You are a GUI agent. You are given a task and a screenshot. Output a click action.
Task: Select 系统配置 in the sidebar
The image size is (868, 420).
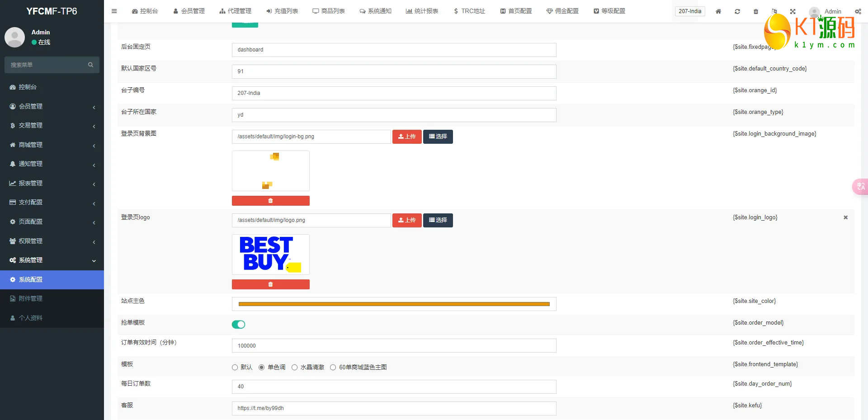52,279
